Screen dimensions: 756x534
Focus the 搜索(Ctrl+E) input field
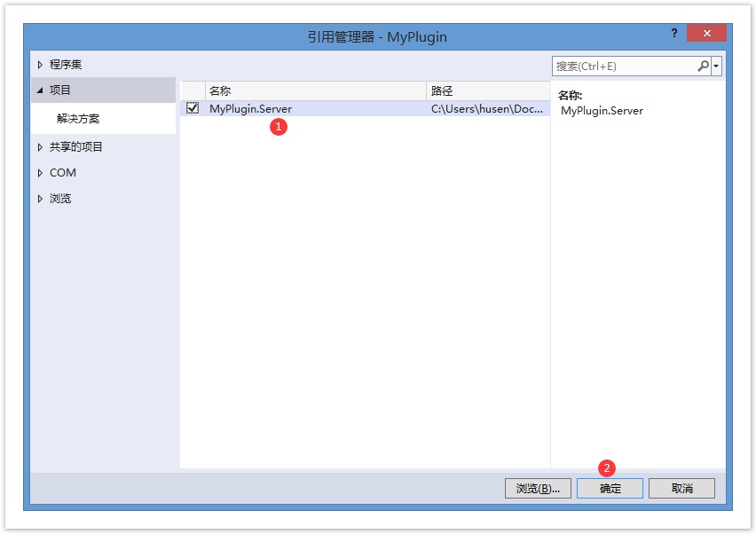click(x=623, y=67)
